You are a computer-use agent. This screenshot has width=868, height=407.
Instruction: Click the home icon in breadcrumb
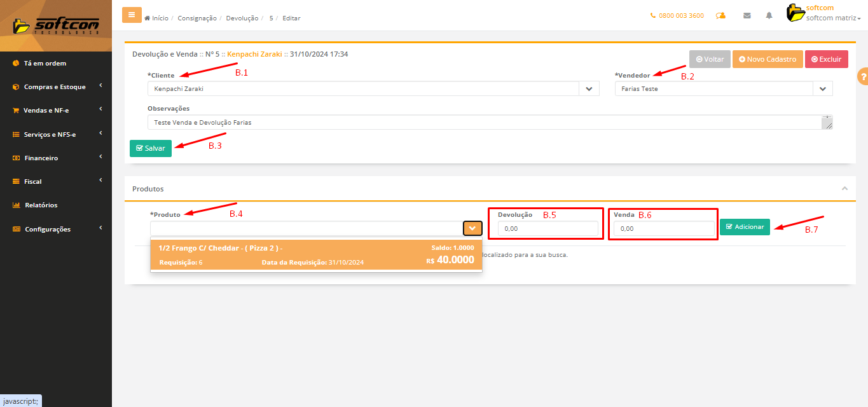pyautogui.click(x=148, y=18)
